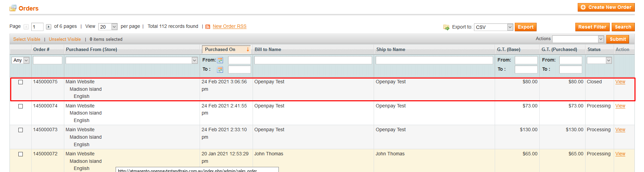
Task: Click the Orders page title icon
Action: [x=13, y=8]
